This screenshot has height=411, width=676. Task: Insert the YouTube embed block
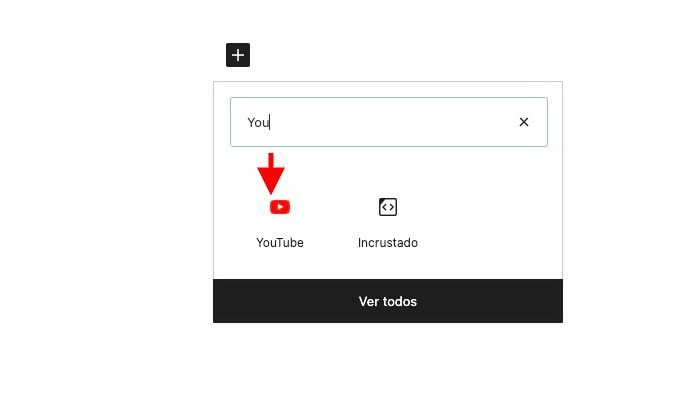280,223
